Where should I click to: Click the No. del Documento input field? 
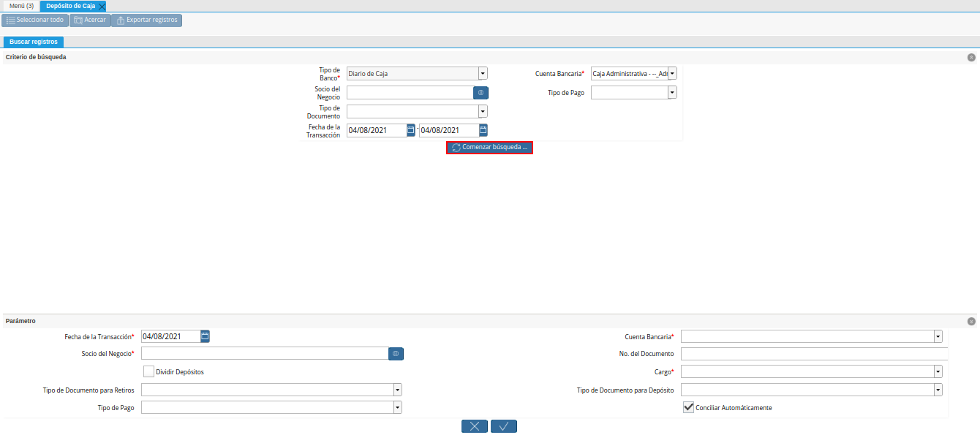814,354
